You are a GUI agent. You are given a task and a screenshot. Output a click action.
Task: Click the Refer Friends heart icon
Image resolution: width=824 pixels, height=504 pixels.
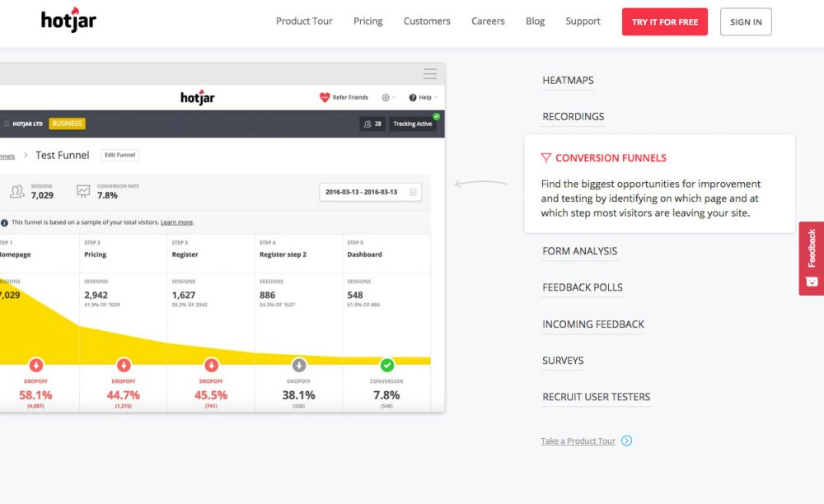point(324,97)
